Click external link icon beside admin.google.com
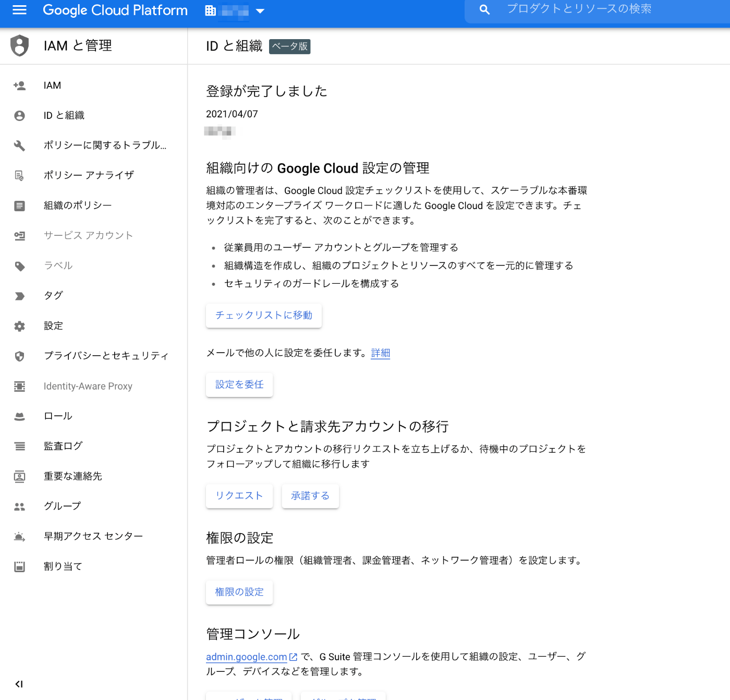The height and width of the screenshot is (700, 730). [293, 657]
